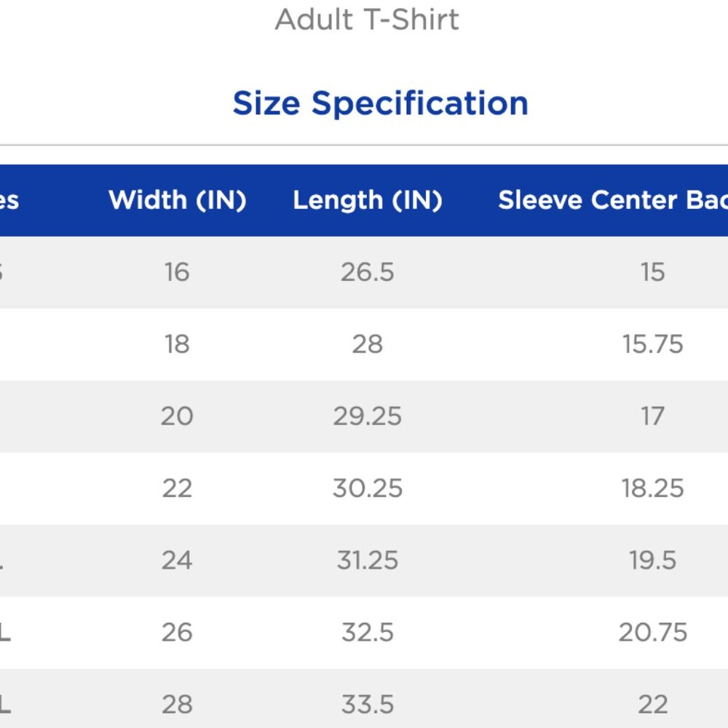728x728 pixels.
Task: Click the length value 26.5
Action: point(367,272)
